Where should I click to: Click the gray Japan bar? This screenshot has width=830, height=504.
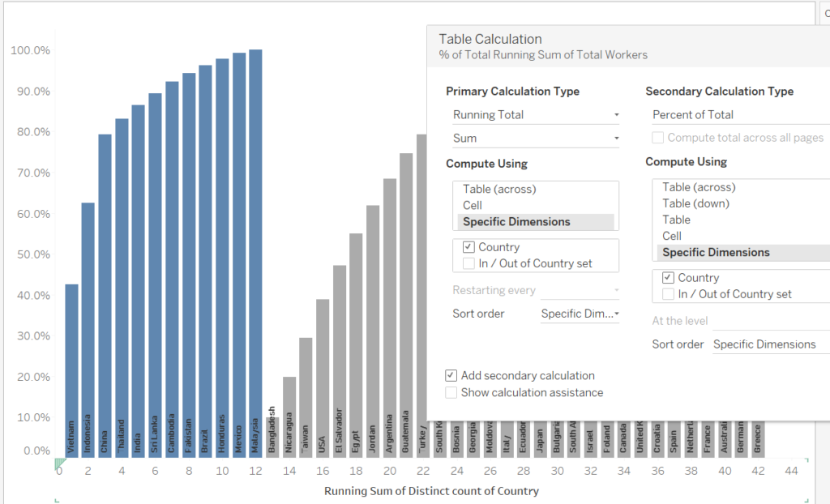[x=539, y=439]
